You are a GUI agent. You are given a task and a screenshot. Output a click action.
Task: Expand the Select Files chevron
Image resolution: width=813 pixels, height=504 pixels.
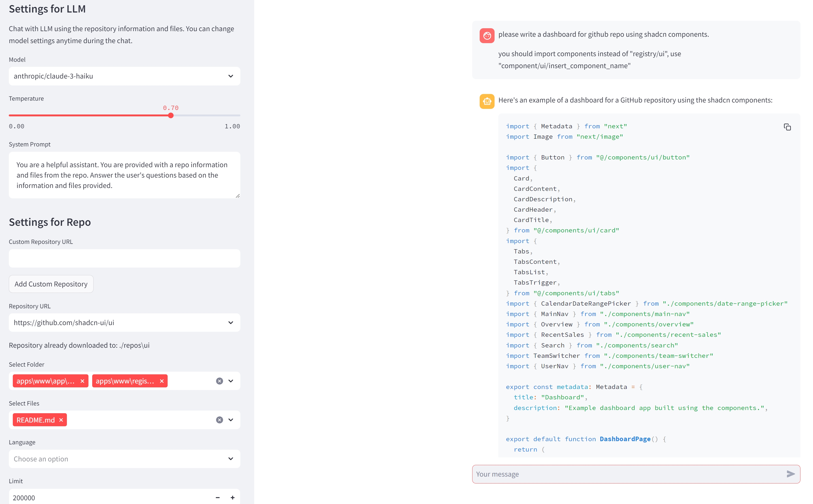231,420
